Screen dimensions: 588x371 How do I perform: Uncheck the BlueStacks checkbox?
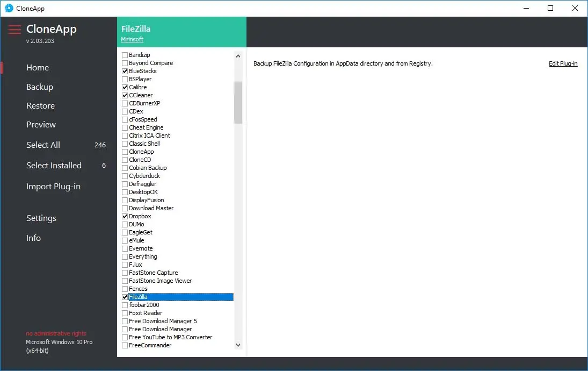(125, 72)
